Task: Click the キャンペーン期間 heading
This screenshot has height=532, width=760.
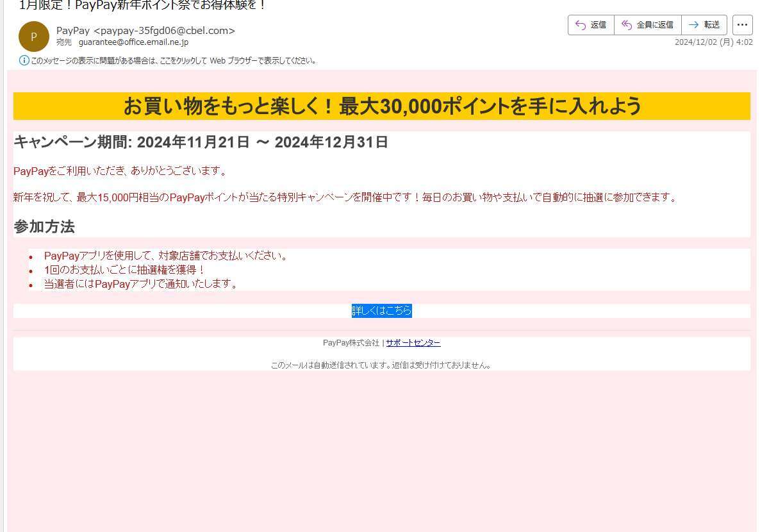Action: point(201,142)
